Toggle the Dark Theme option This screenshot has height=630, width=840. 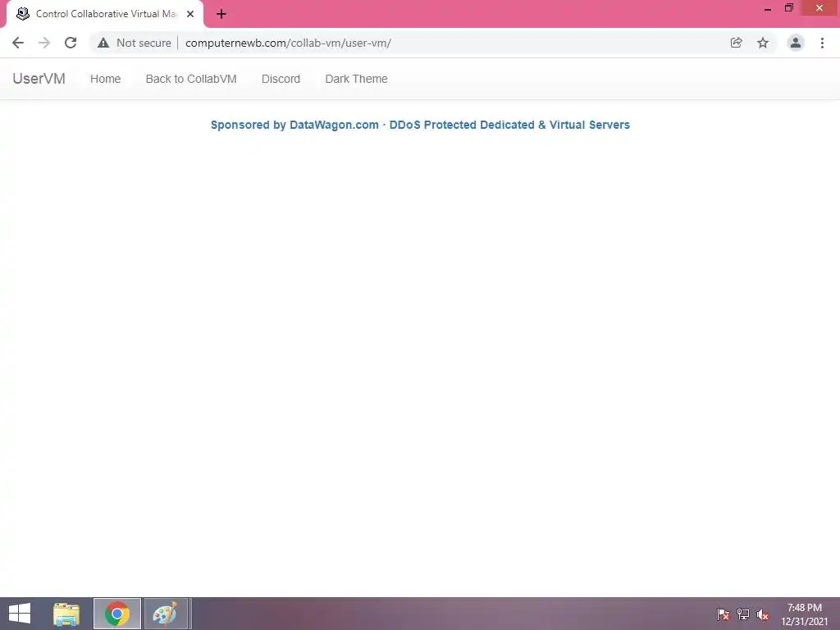coord(356,79)
